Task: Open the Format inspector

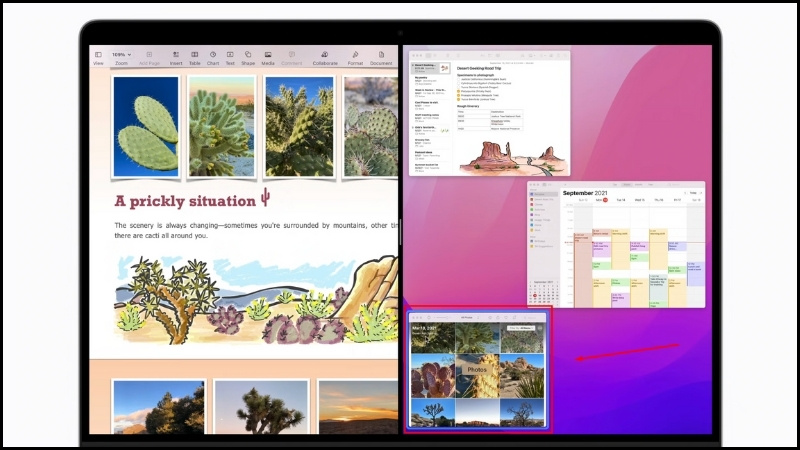Action: [355, 55]
